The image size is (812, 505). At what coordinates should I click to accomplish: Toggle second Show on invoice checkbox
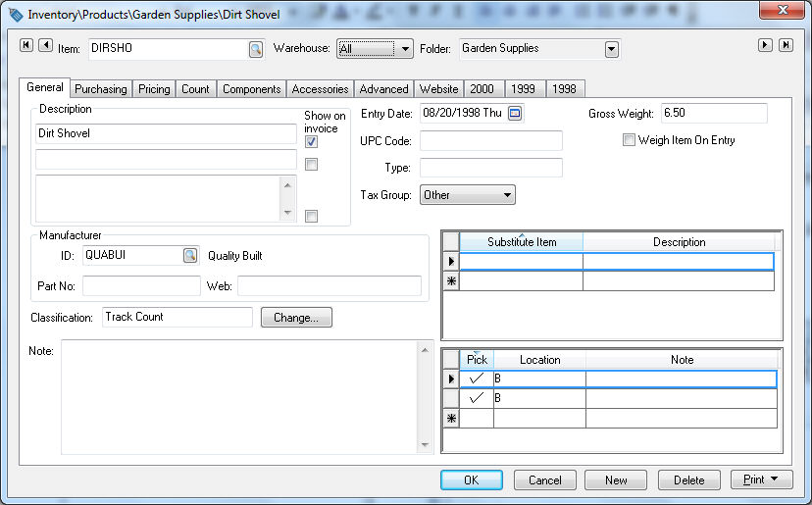coord(311,165)
